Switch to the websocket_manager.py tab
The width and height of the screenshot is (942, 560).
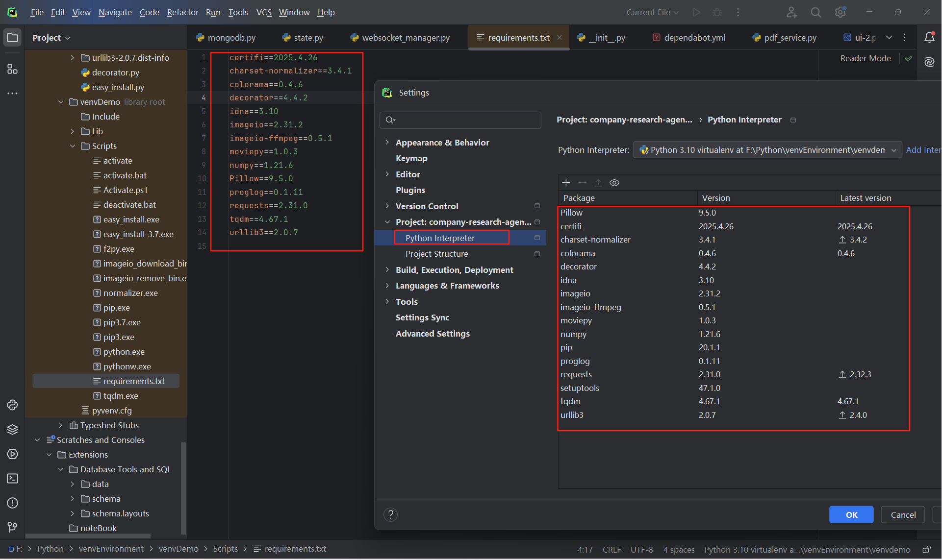405,38
